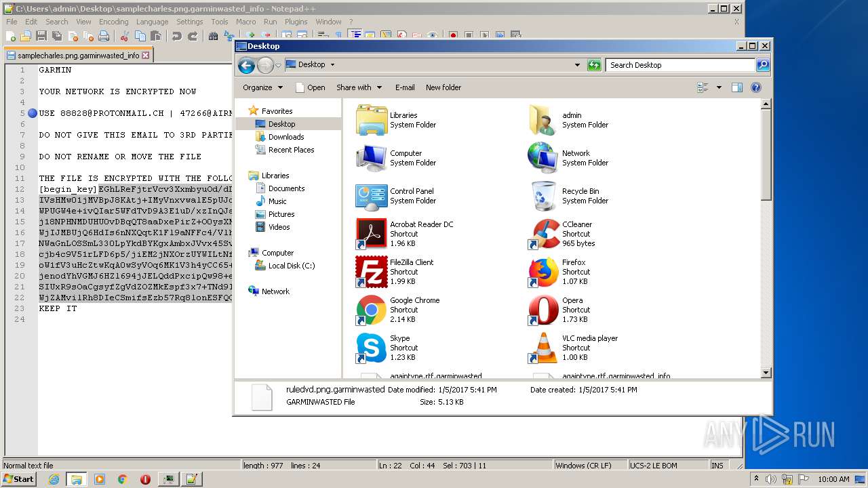
Task: Click the Open button in Explorer toolbar
Action: point(311,87)
